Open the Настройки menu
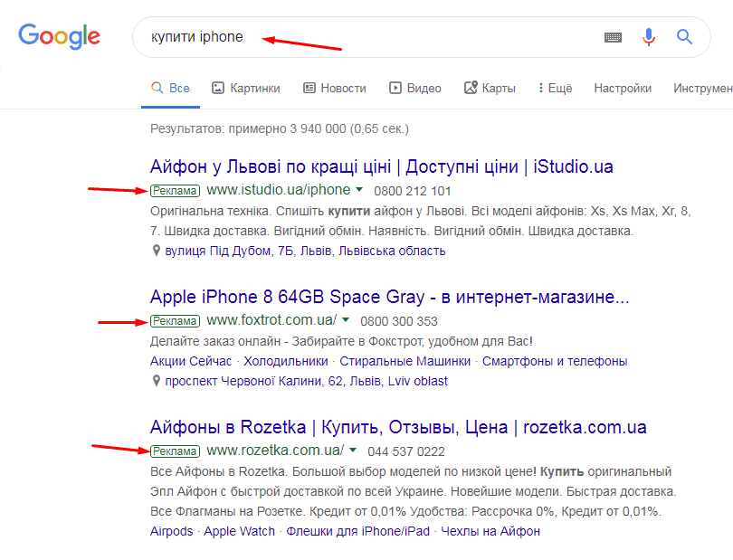Viewport: 733px width, 560px height. point(622,88)
